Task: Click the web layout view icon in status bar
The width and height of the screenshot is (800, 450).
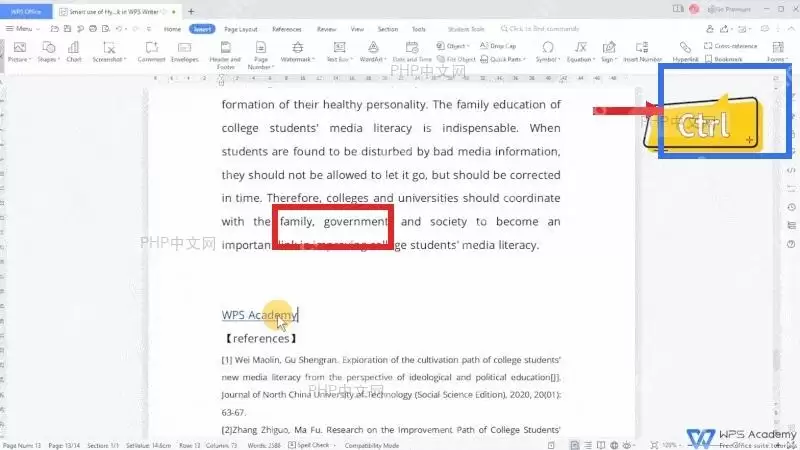Action: pyautogui.click(x=614, y=445)
